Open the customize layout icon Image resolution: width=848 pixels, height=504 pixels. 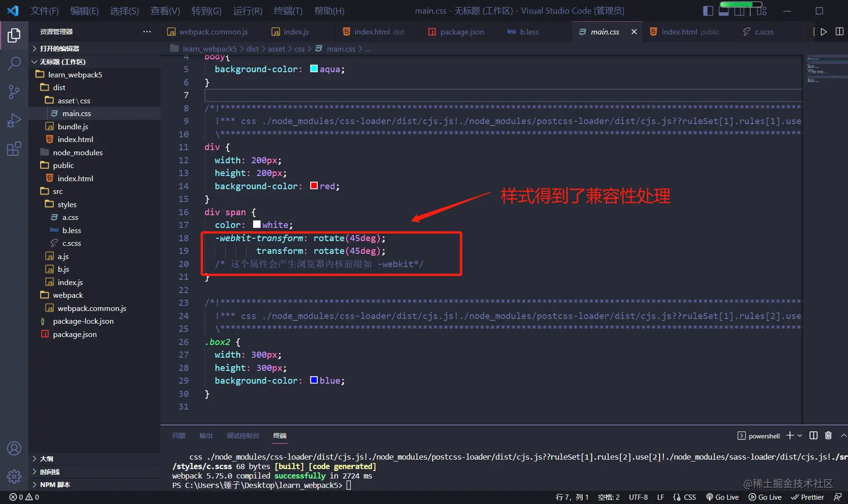[x=761, y=11]
